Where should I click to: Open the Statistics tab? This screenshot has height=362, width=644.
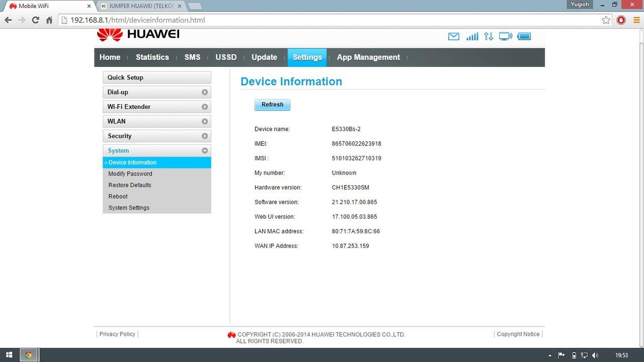point(152,57)
